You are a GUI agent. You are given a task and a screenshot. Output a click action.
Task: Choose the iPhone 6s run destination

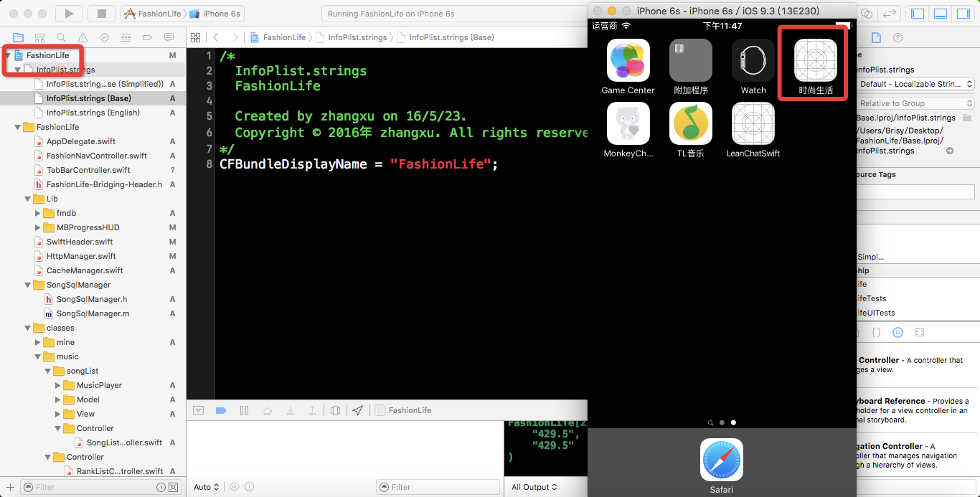click(x=215, y=14)
